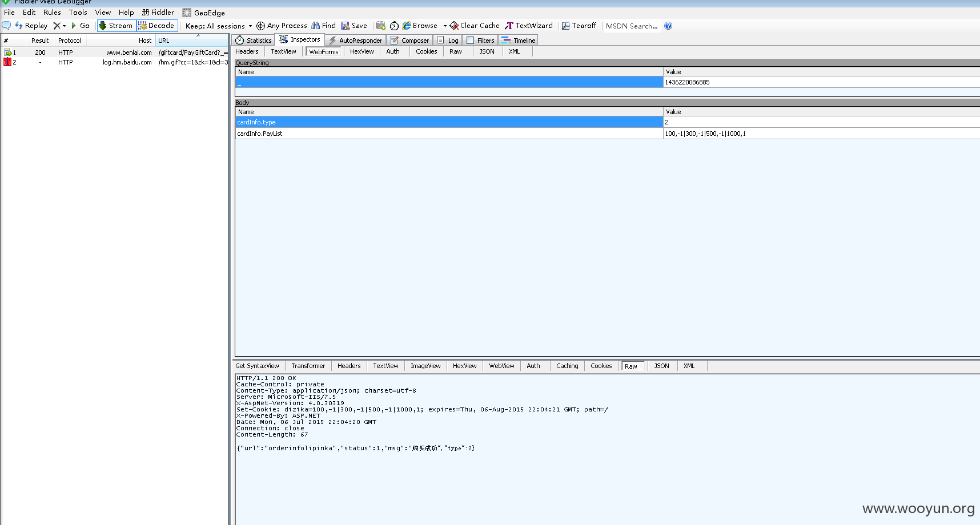Click the Fiddler menu item

tap(158, 13)
